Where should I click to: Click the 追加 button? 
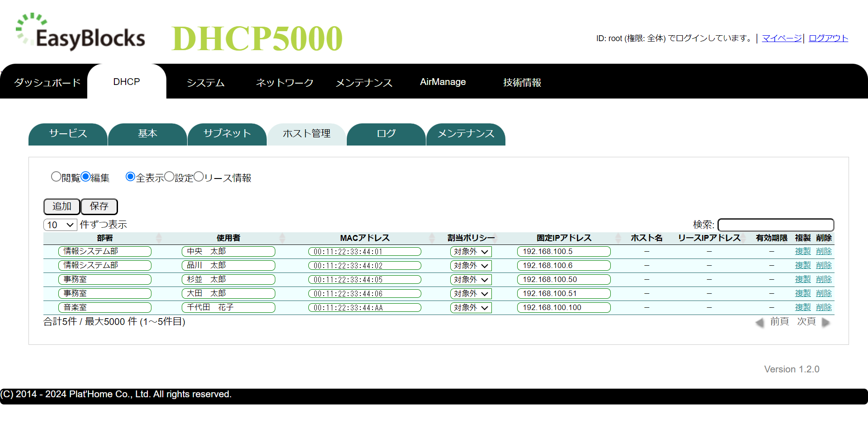[x=62, y=207]
